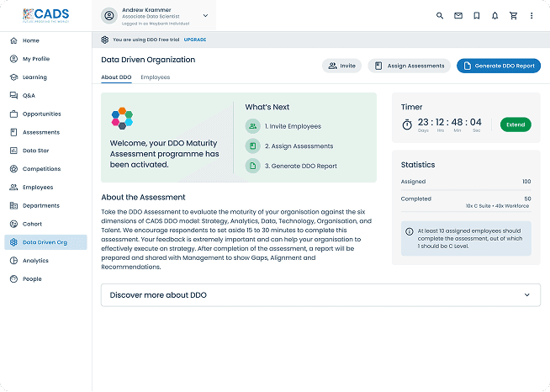Go to Competitions in the sidebar

pyautogui.click(x=41, y=169)
